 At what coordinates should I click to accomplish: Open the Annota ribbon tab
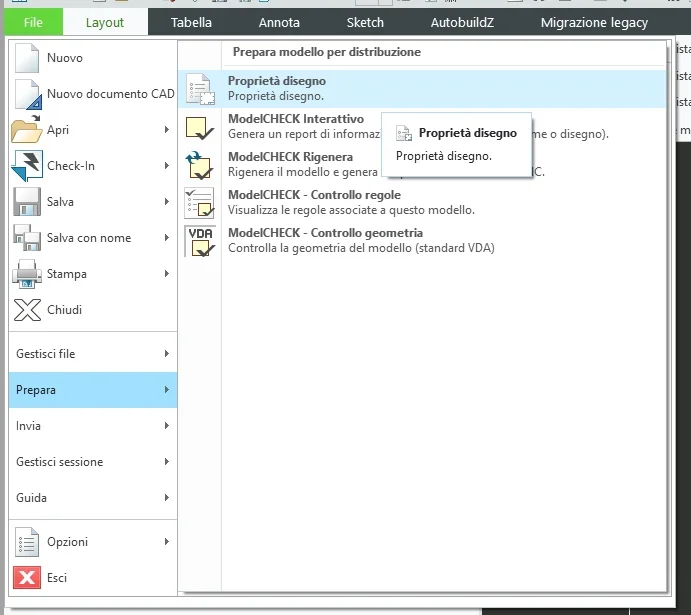279,22
